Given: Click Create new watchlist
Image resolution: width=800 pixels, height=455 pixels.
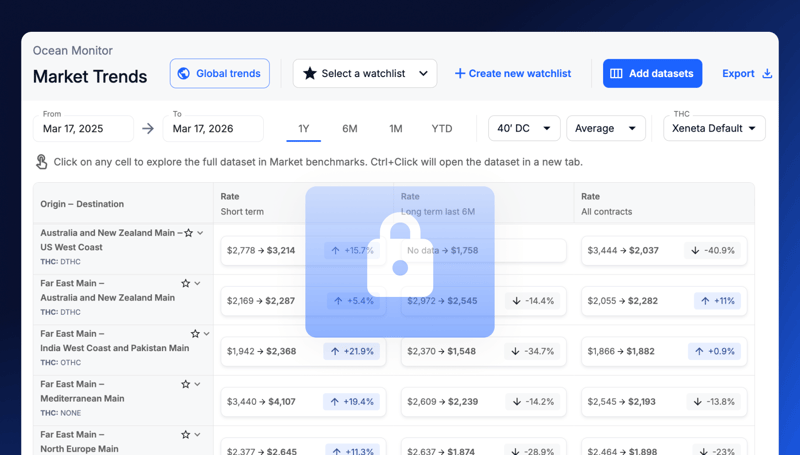Looking at the screenshot, I should 513,73.
